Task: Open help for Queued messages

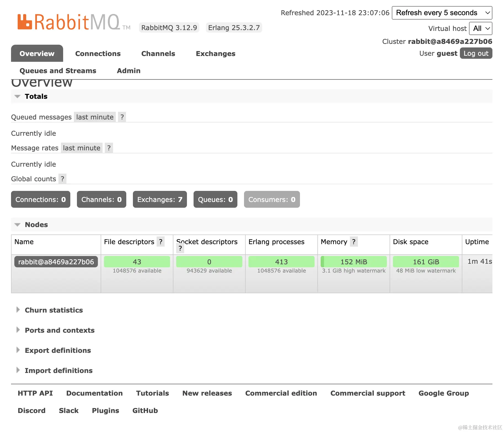Action: click(x=122, y=117)
